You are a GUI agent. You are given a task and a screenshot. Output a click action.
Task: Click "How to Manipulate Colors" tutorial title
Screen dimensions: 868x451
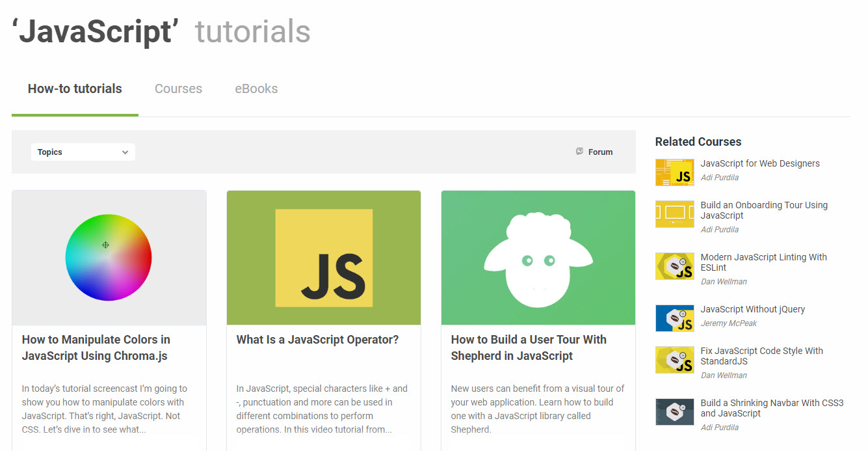point(96,348)
